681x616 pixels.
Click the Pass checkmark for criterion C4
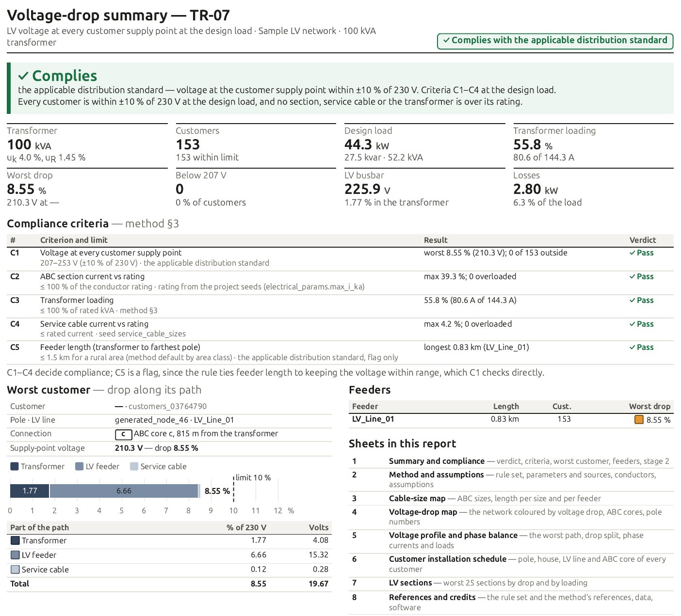point(632,324)
